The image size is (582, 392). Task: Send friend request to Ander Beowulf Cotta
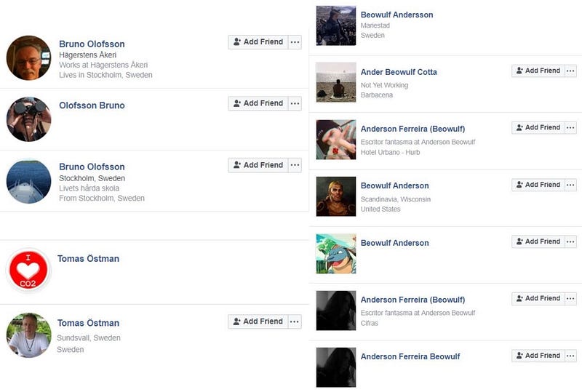[538, 71]
